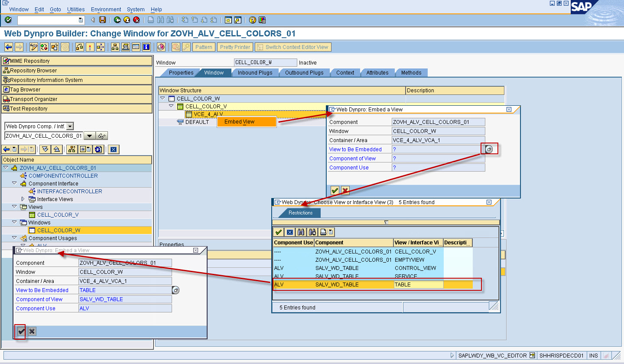Open SAP help with the question mark icon
The image size is (624, 364).
pos(252,20)
